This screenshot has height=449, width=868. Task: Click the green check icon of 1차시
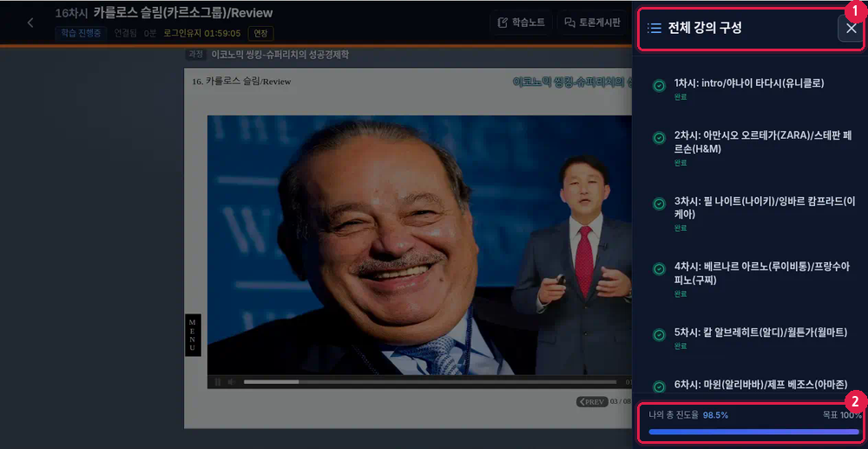pyautogui.click(x=659, y=86)
